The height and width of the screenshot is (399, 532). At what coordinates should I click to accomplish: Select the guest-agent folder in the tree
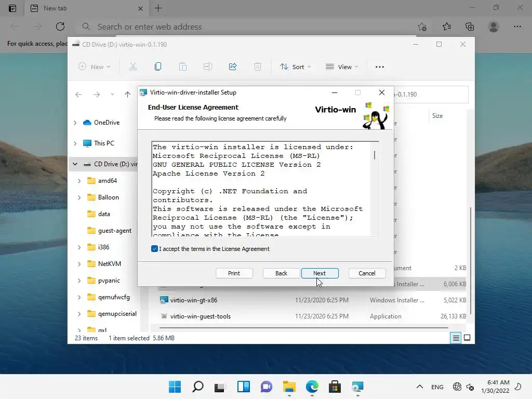pyautogui.click(x=115, y=231)
